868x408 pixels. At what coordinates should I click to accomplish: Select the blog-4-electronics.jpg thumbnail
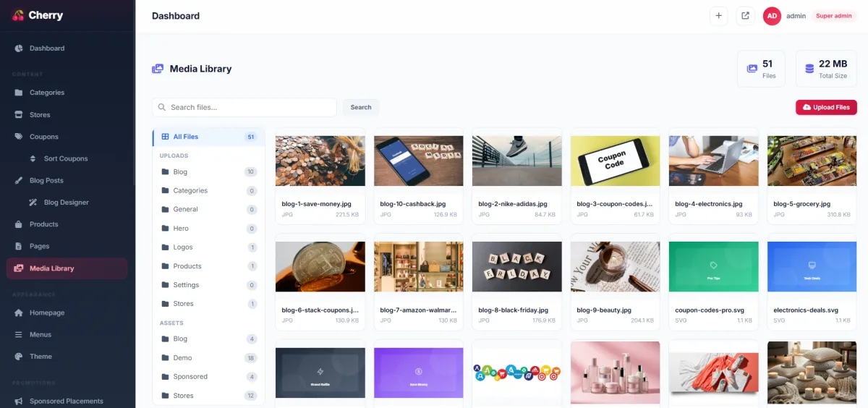point(714,161)
